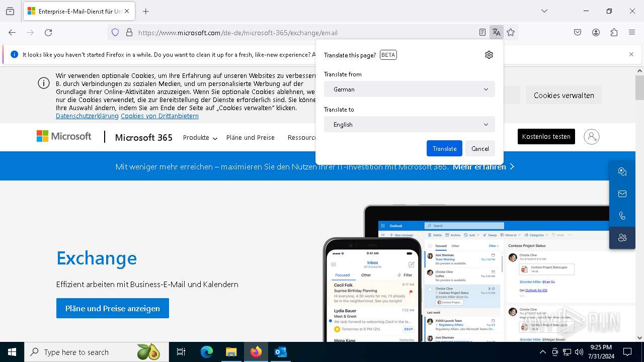Open the chat support side icon
The height and width of the screenshot is (362, 644).
click(x=622, y=171)
